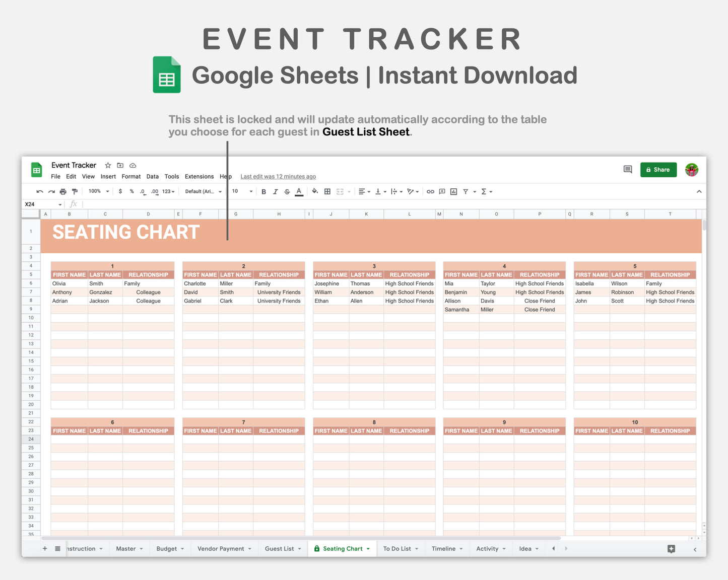This screenshot has width=728, height=580.
Task: Select the Paint format tool
Action: click(75, 191)
